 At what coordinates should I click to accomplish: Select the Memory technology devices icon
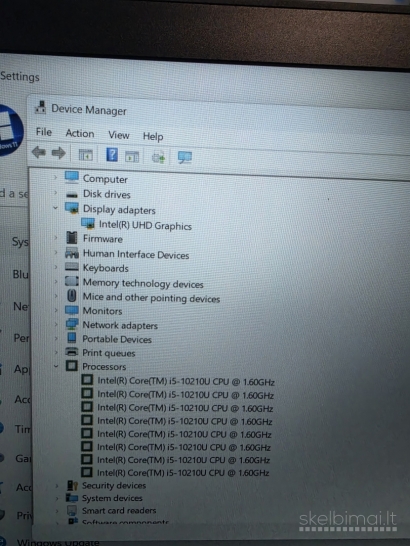(72, 281)
